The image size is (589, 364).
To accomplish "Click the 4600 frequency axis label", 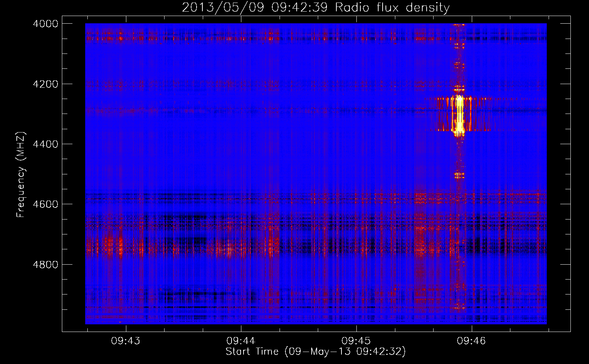I will [x=46, y=204].
